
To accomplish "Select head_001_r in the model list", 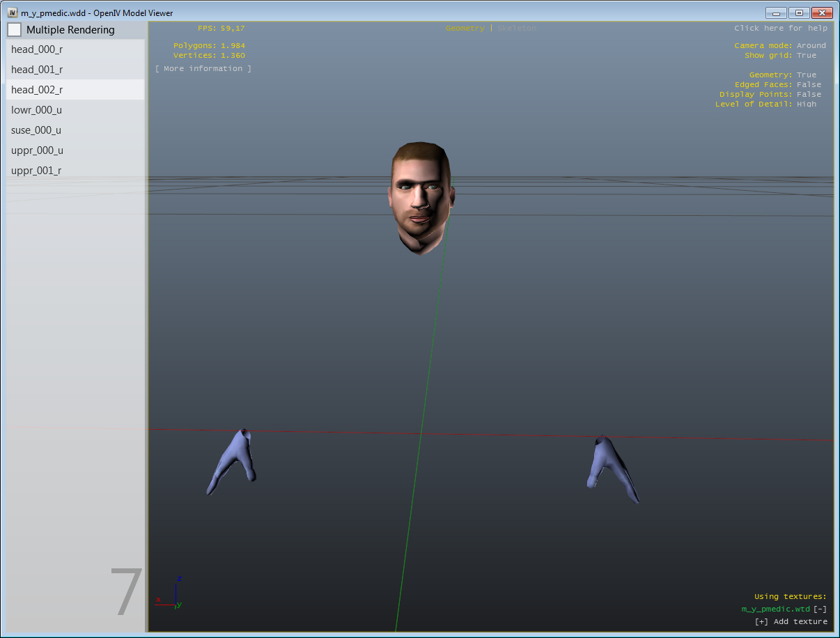I will tap(38, 70).
